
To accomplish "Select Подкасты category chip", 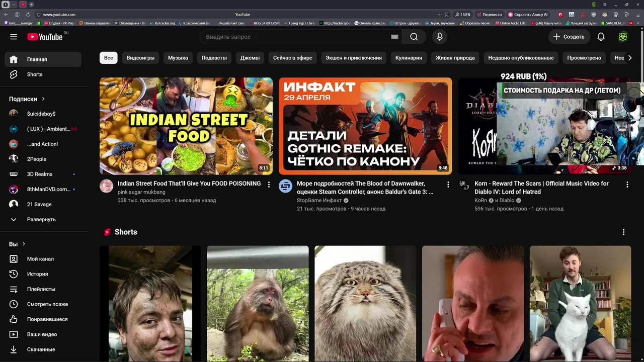I will (214, 58).
